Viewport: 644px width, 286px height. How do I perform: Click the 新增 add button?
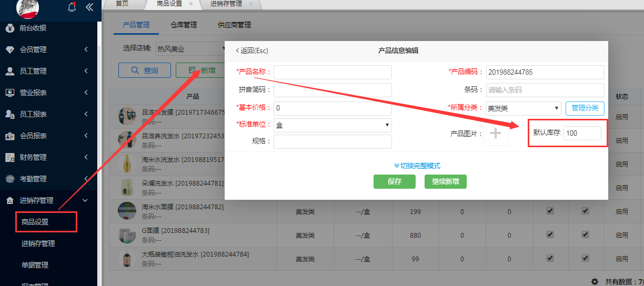[202, 70]
